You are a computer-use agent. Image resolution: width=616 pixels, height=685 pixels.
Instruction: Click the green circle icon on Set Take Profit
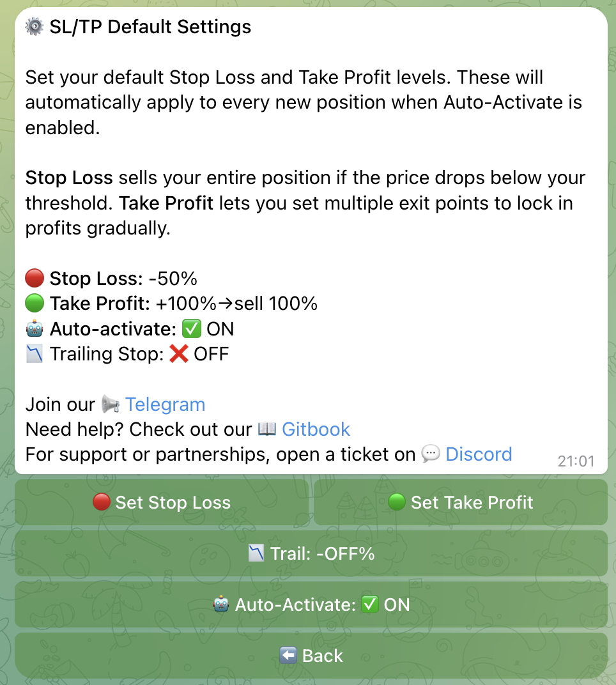pos(397,502)
